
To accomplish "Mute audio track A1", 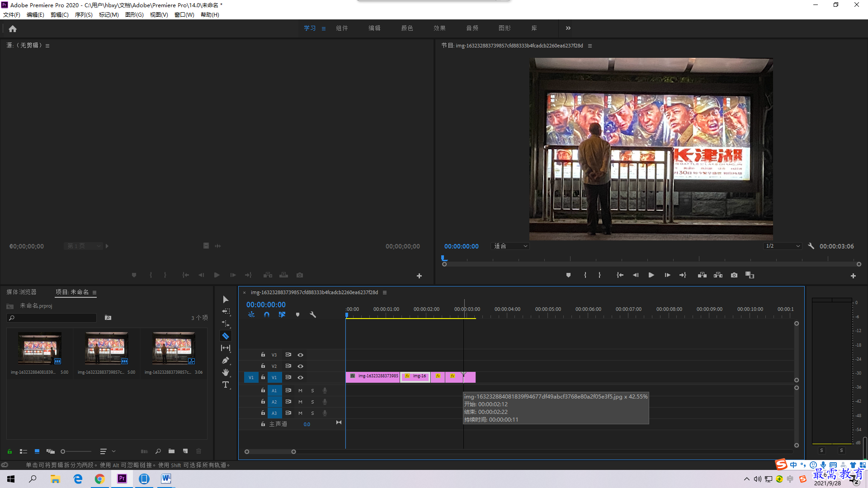I will pyautogui.click(x=300, y=390).
